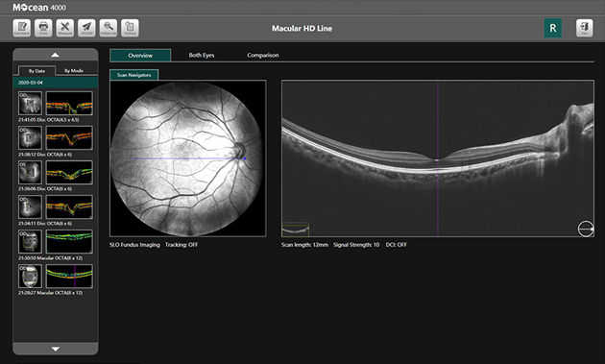Select the Measure tool
This screenshot has height=364, width=605.
click(65, 28)
